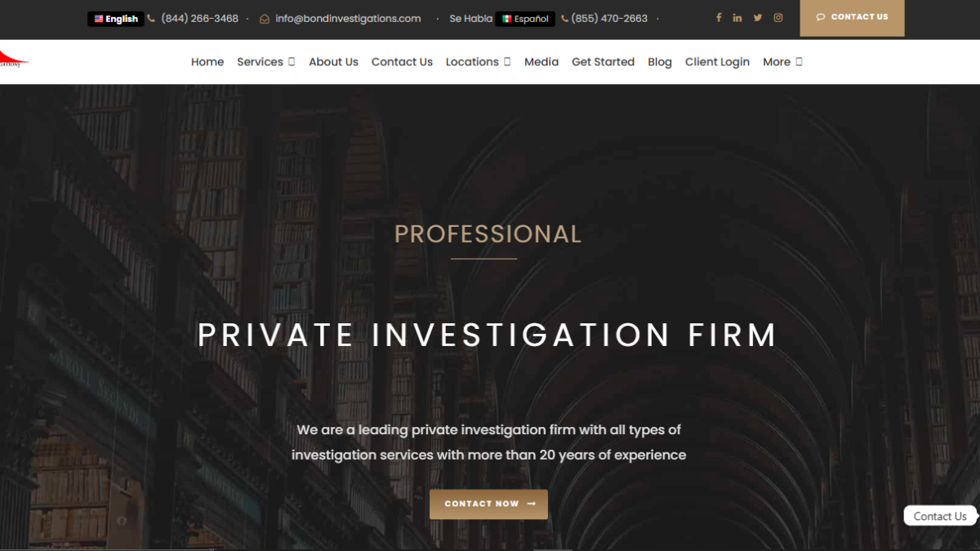The image size is (980, 551).
Task: Click the envelope icon beside the email
Action: [x=265, y=19]
